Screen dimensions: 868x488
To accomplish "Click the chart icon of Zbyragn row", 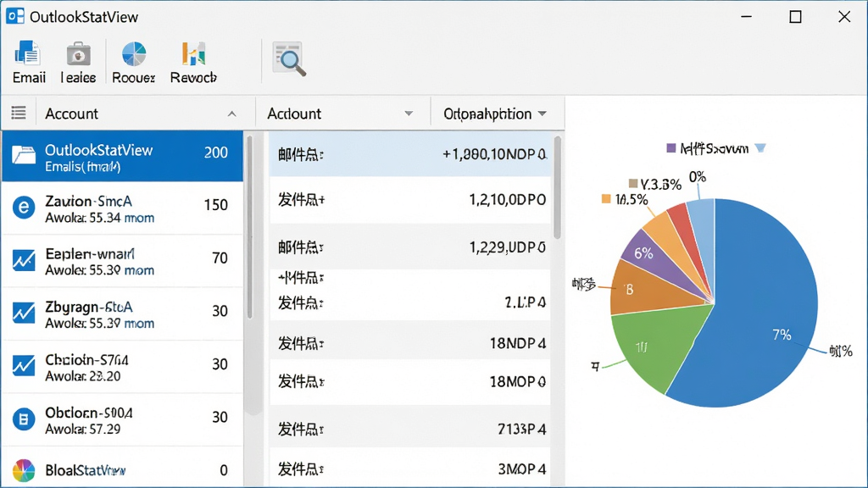I will click(24, 313).
